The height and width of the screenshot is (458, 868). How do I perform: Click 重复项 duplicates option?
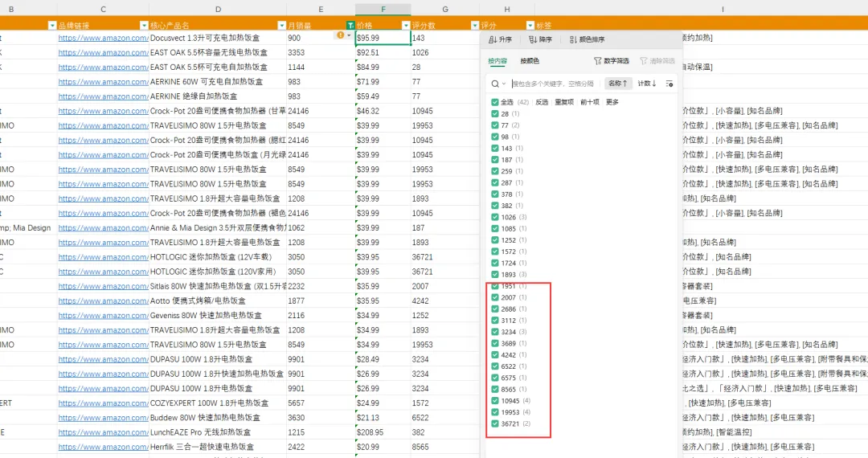pyautogui.click(x=564, y=102)
